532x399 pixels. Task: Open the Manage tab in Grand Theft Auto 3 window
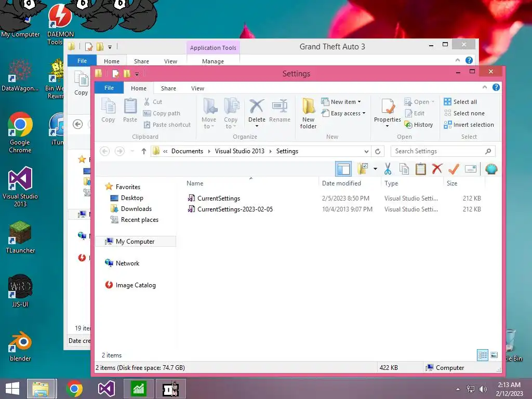(212, 61)
